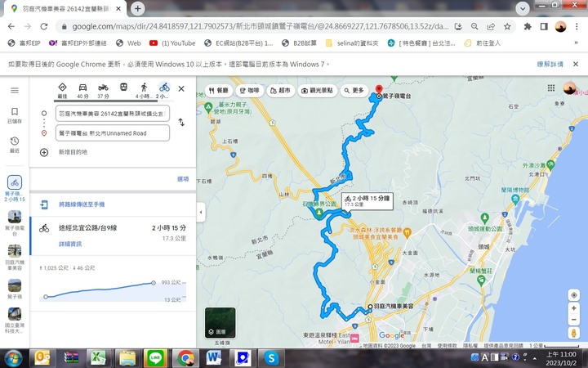Click the 外澳沙灘 map marker
The image size is (588, 368).
[x=550, y=164]
